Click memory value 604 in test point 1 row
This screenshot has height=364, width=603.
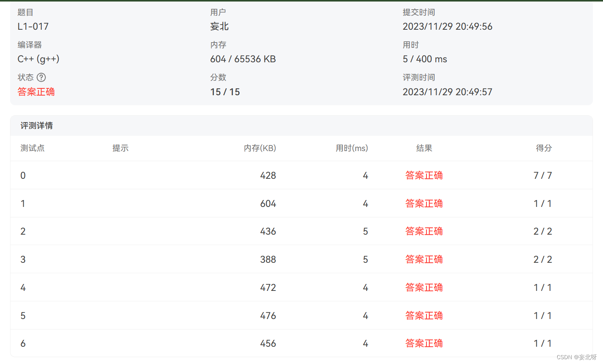pos(268,204)
